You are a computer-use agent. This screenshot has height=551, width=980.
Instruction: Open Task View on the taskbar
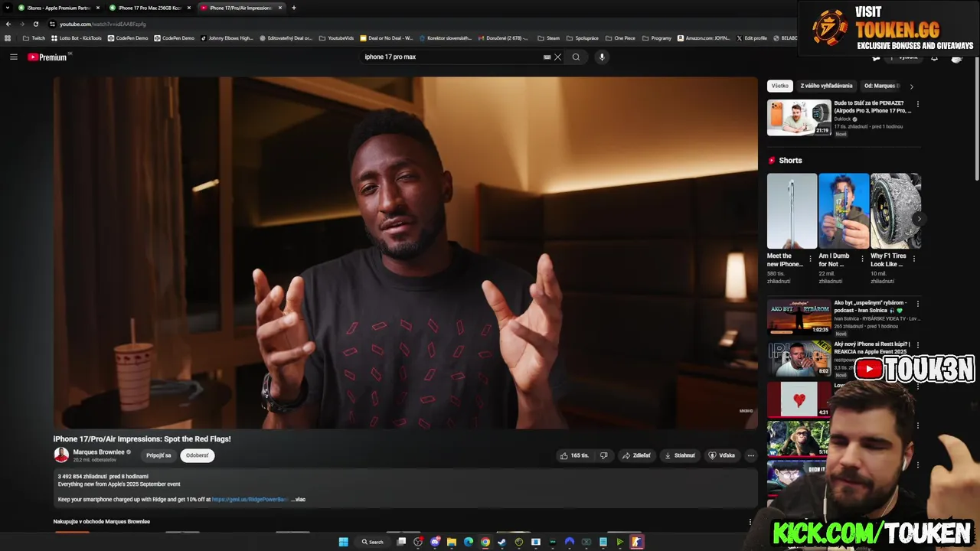[401, 542]
